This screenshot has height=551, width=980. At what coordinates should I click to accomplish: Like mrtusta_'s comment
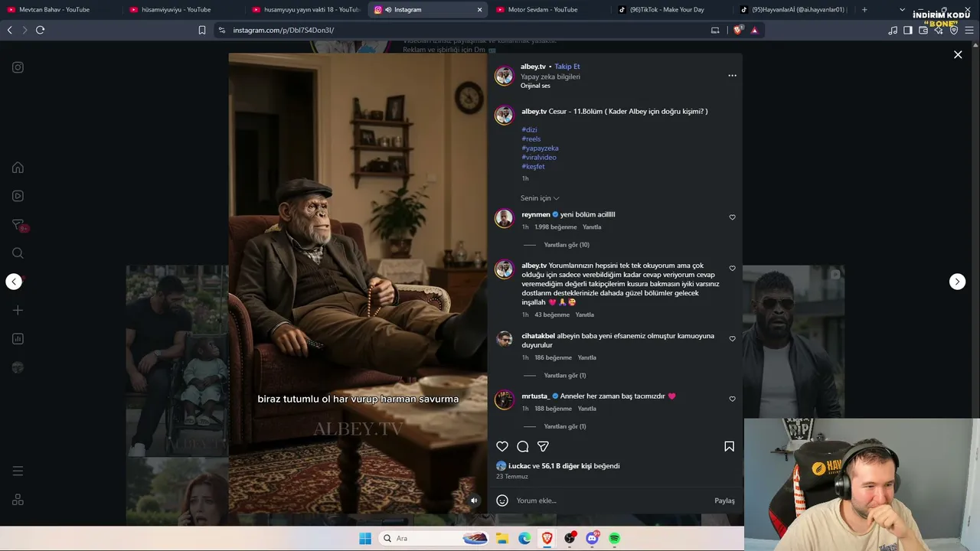click(732, 399)
